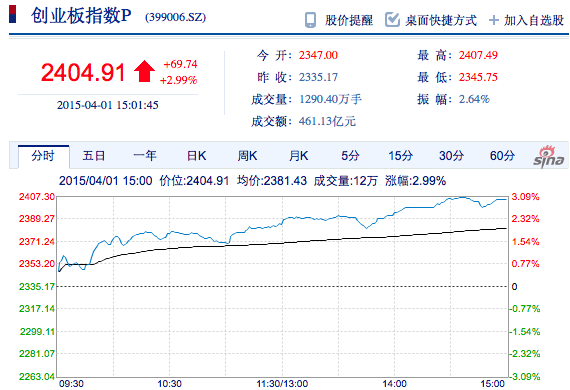The height and width of the screenshot is (390, 570).
Task: Click the y-axis label 2281.07
Action: [x=37, y=354]
